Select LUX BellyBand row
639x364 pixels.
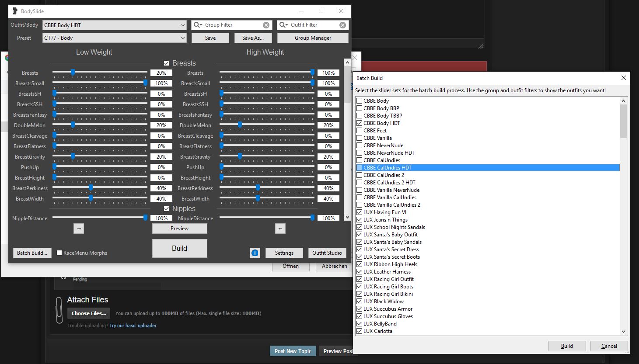487,324
